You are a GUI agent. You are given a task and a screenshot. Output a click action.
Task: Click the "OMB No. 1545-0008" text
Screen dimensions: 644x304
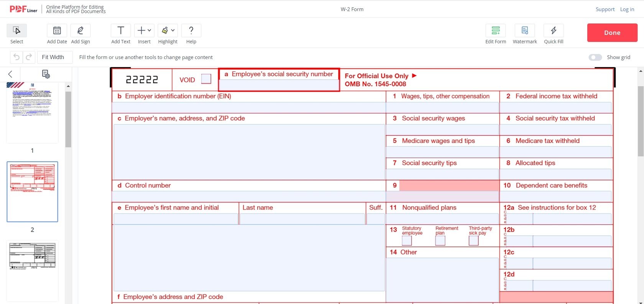point(375,84)
